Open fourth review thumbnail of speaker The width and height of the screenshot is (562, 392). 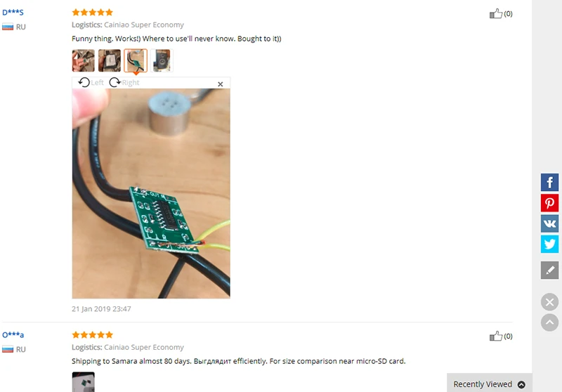[x=162, y=60]
